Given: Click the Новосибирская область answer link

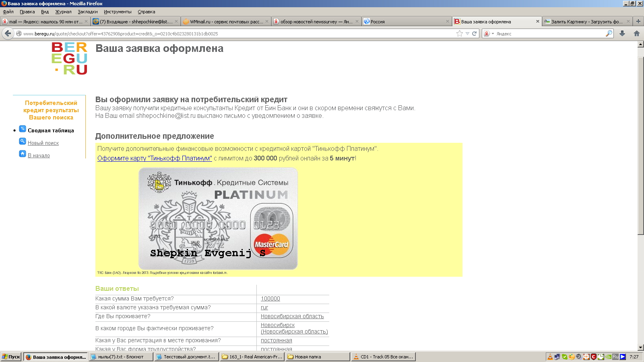Looking at the screenshot, I should click(x=292, y=316).
